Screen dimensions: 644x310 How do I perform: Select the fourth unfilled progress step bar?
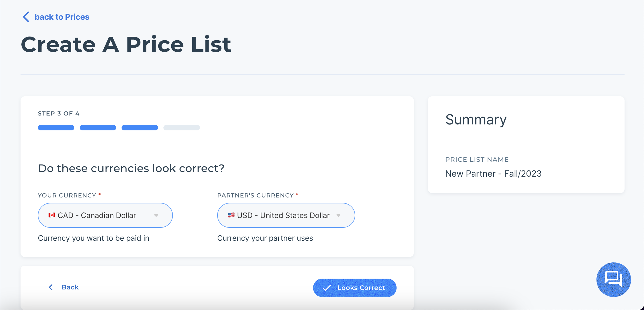[x=182, y=128]
